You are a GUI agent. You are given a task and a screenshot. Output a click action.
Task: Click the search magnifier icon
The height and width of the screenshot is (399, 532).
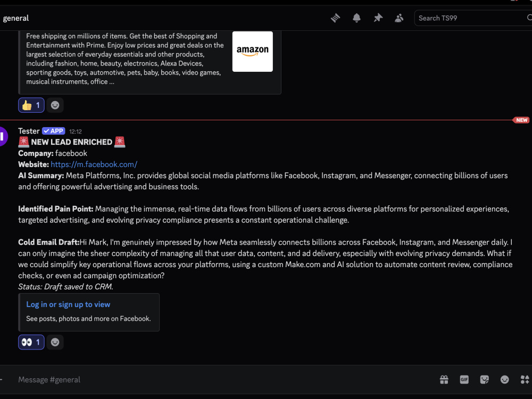529,18
